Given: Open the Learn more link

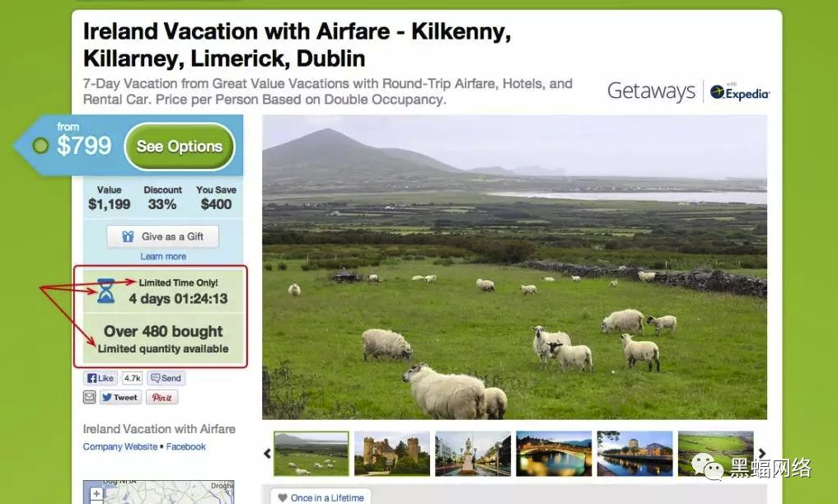Looking at the screenshot, I should point(163,256).
